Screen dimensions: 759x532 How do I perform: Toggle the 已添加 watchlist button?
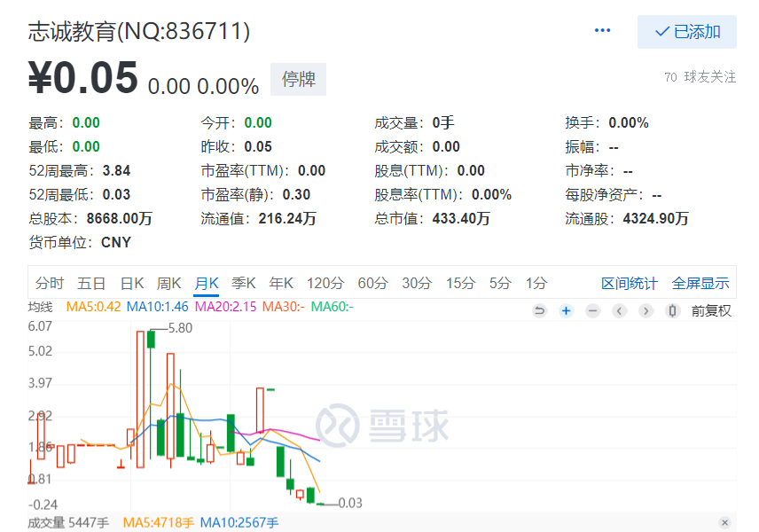pos(687,32)
